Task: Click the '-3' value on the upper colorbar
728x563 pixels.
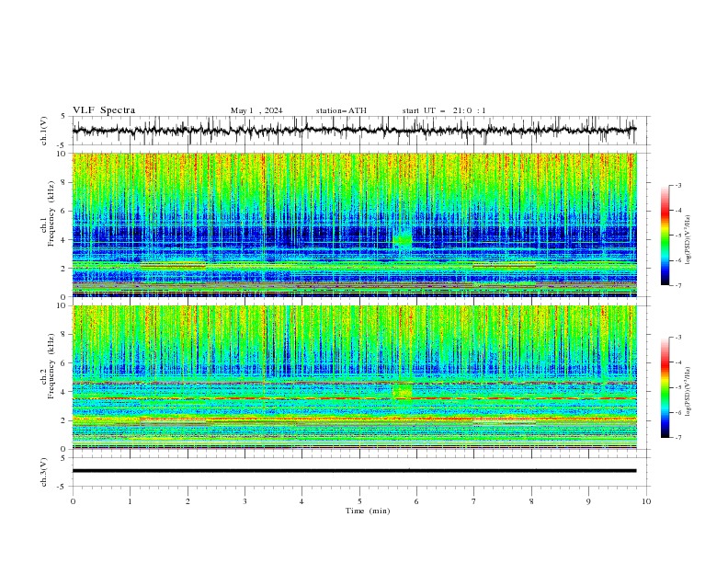Action: [677, 185]
